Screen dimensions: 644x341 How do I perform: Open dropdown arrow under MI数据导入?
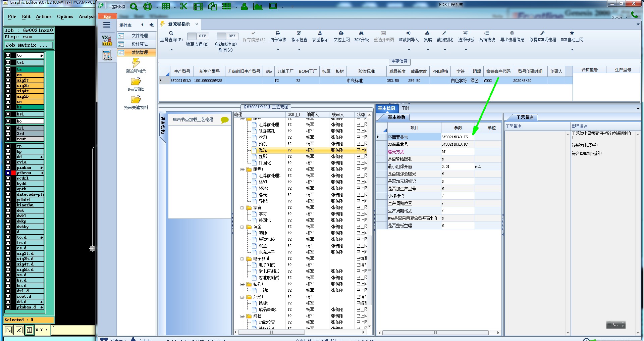click(409, 50)
